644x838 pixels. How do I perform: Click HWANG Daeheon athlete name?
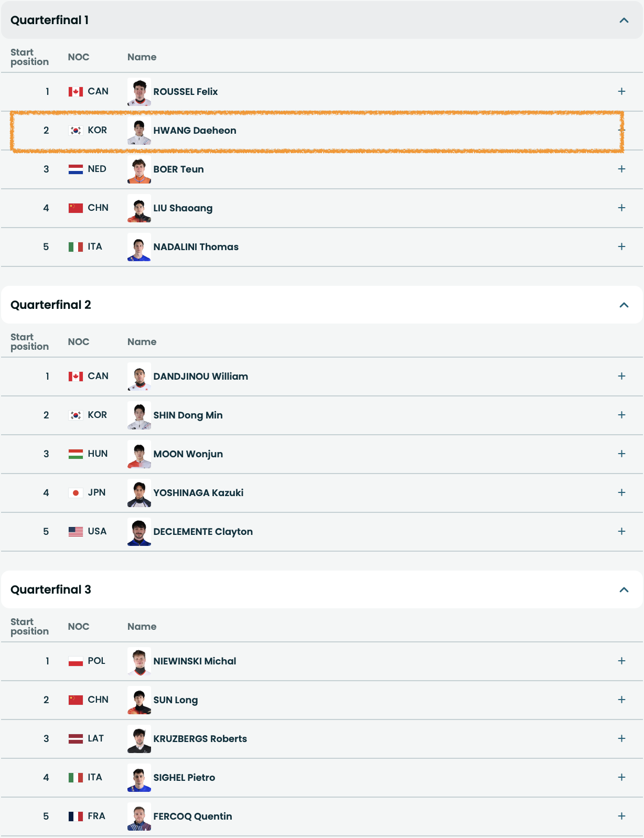(x=195, y=131)
